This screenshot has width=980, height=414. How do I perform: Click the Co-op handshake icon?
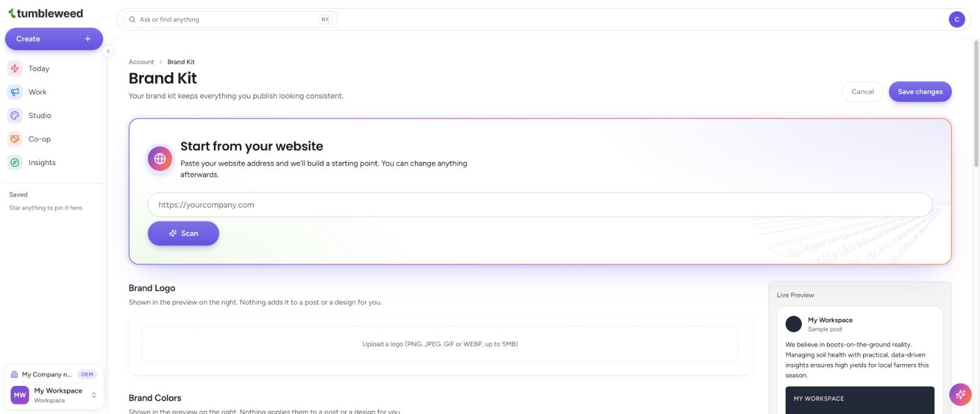click(x=15, y=139)
